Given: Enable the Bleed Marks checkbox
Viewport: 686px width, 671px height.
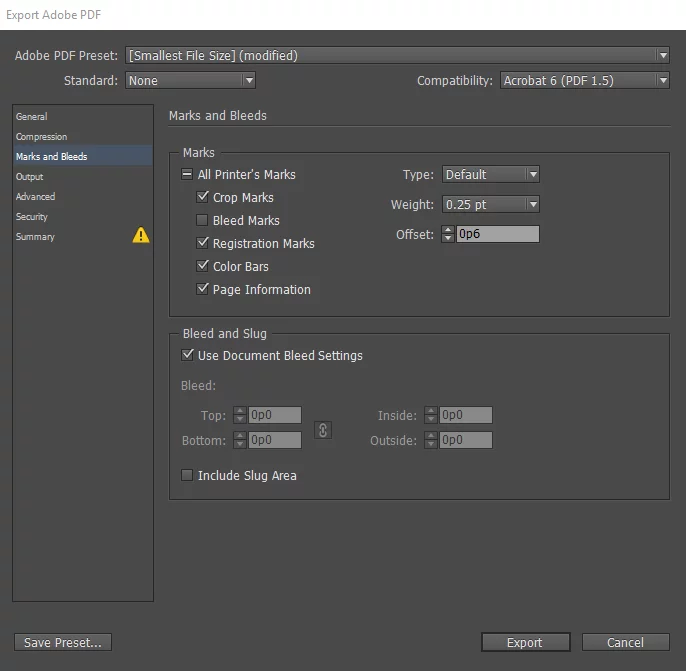Looking at the screenshot, I should (202, 220).
